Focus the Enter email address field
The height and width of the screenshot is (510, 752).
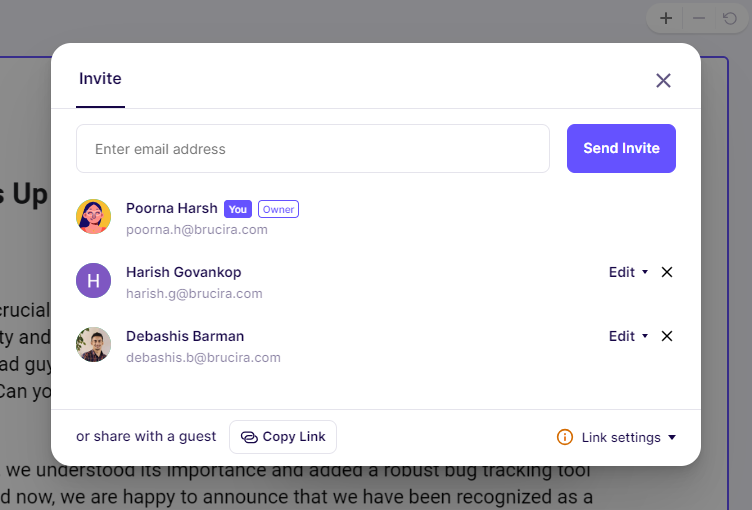coord(313,149)
